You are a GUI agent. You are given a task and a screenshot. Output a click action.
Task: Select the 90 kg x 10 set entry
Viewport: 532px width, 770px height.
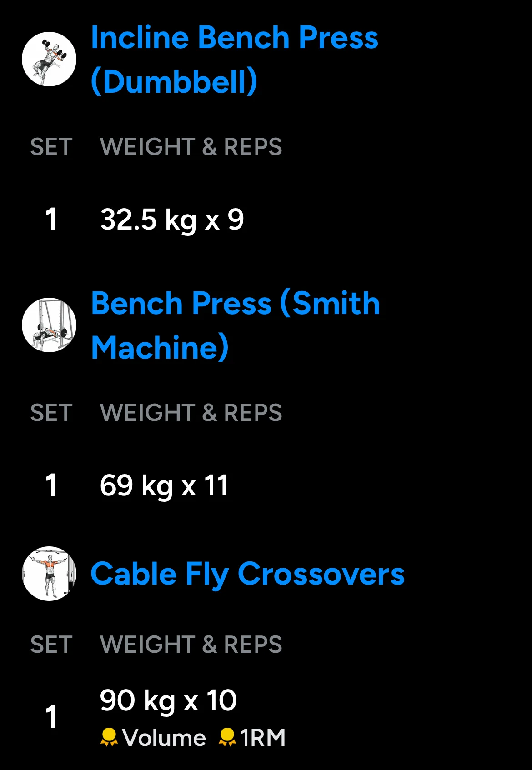[x=168, y=700]
